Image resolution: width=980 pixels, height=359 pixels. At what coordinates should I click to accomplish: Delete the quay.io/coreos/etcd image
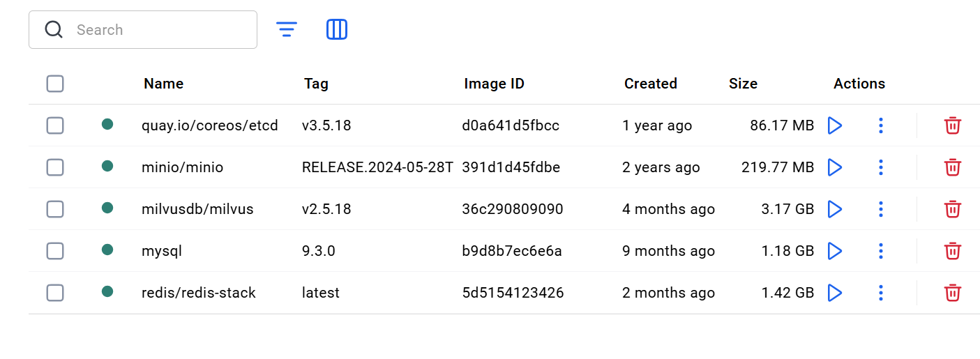tap(953, 125)
